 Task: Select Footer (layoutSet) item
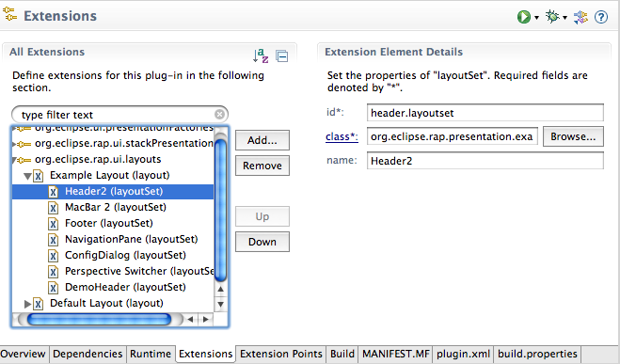(113, 223)
